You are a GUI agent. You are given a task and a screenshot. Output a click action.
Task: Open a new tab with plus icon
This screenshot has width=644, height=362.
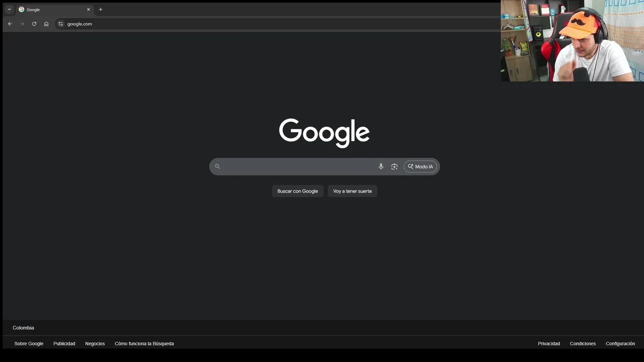click(101, 10)
